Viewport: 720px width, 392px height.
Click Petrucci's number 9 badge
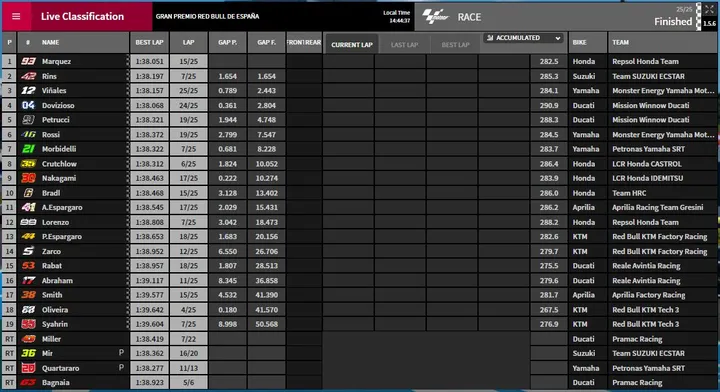pyautogui.click(x=28, y=120)
